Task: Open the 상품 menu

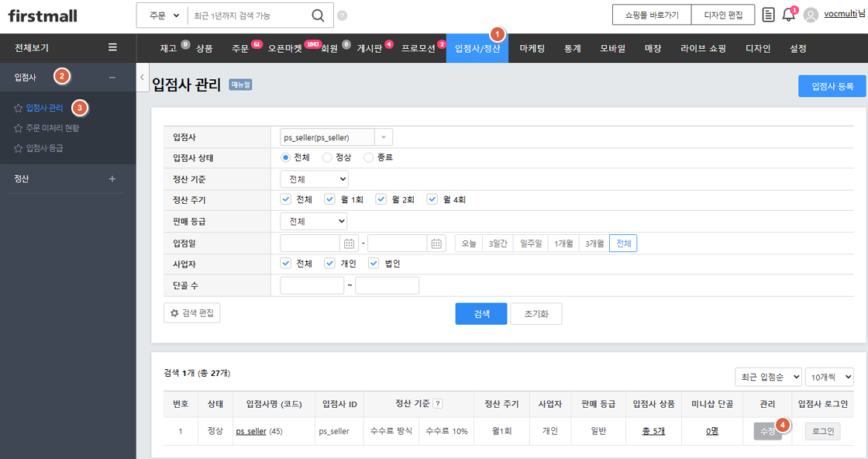Action: coord(205,48)
